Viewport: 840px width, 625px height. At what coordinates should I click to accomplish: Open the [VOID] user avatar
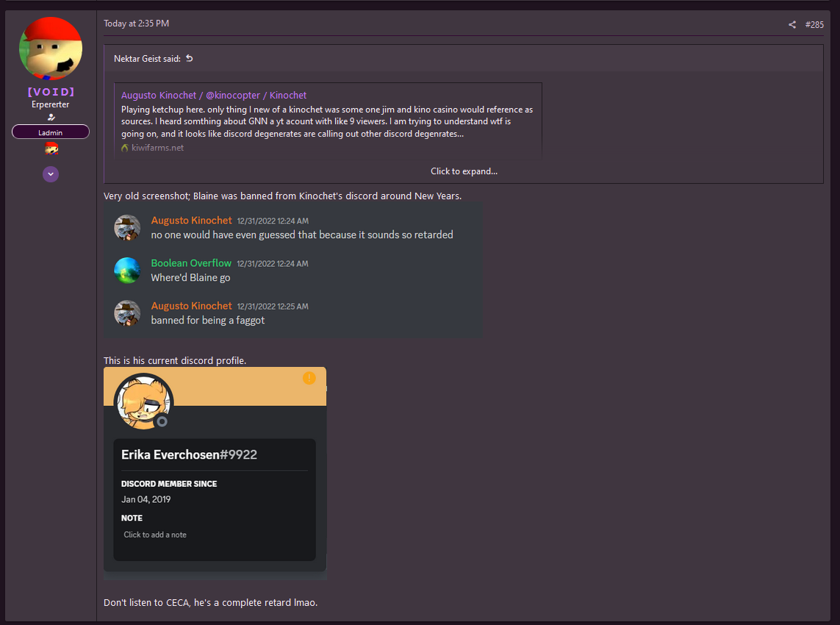[x=51, y=49]
